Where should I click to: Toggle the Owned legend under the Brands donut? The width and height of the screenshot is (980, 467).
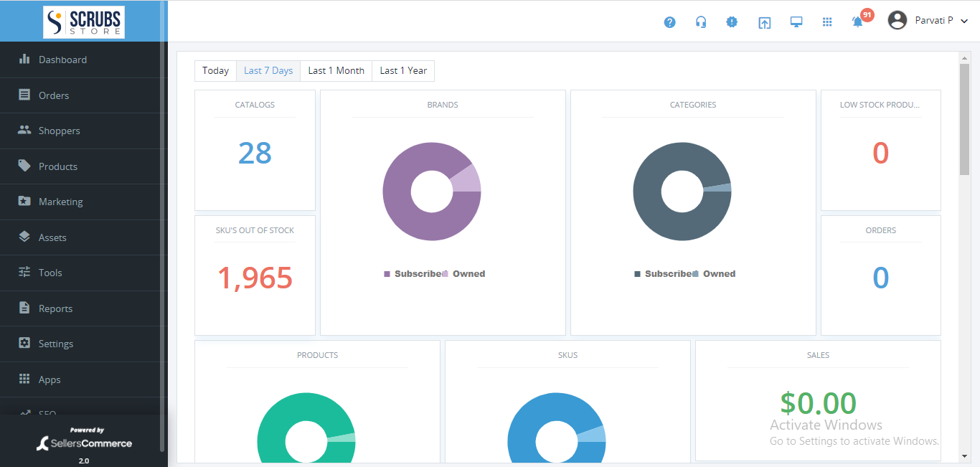tap(470, 273)
